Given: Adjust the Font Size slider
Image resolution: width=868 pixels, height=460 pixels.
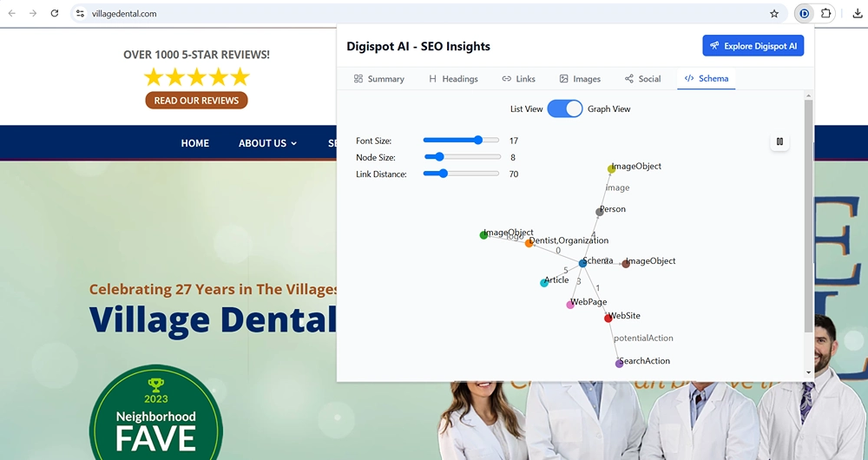Looking at the screenshot, I should click(x=461, y=141).
